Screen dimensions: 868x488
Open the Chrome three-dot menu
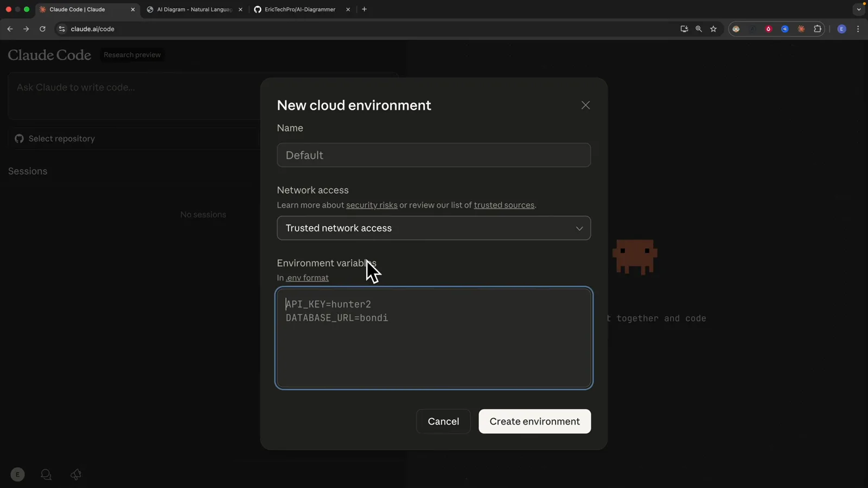(858, 29)
